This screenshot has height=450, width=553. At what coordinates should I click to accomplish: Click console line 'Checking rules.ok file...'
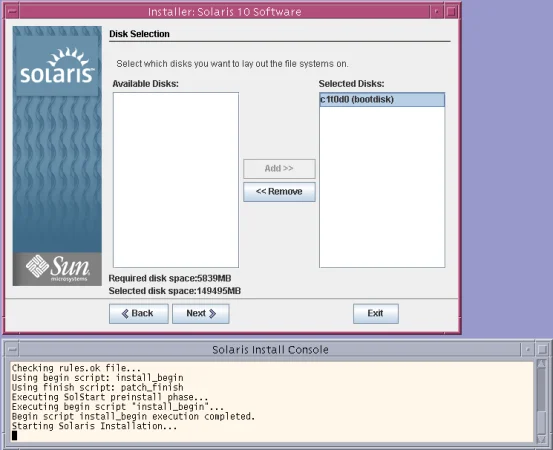76,368
